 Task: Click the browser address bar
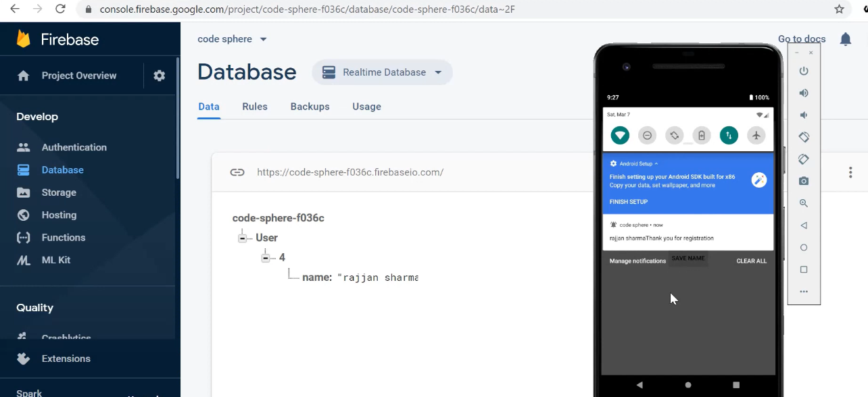coord(460,9)
